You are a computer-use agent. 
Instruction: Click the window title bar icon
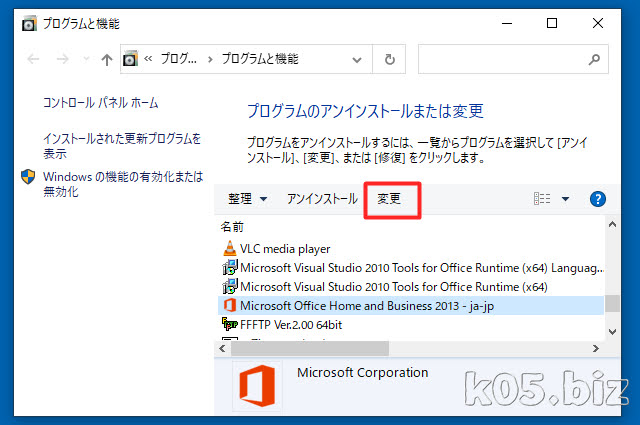point(29,24)
